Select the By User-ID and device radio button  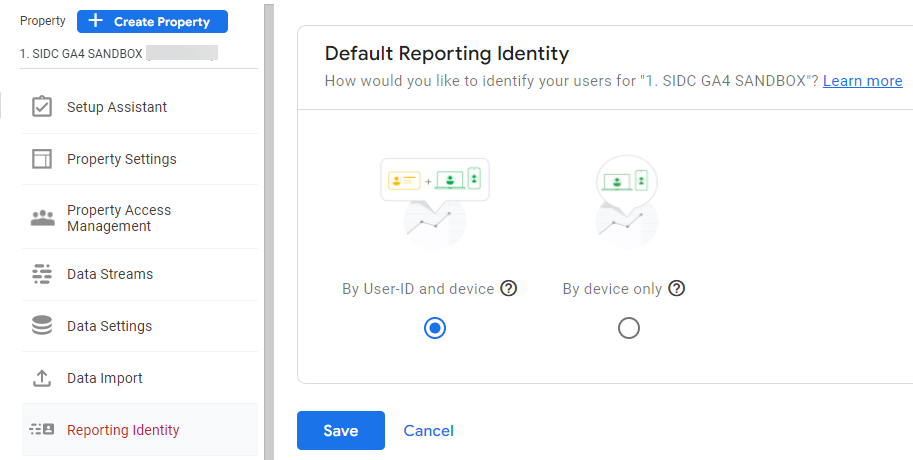pos(435,328)
